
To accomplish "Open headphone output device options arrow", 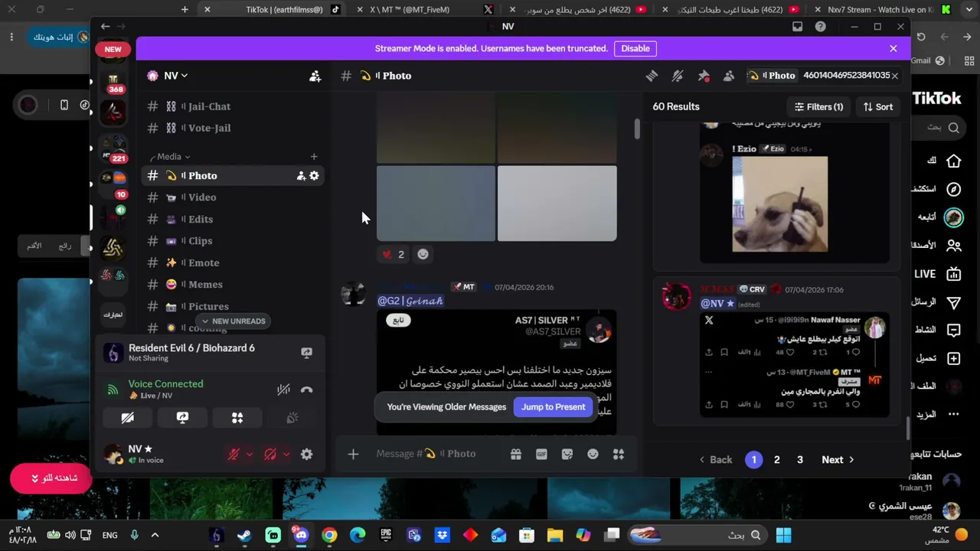I will [286, 455].
